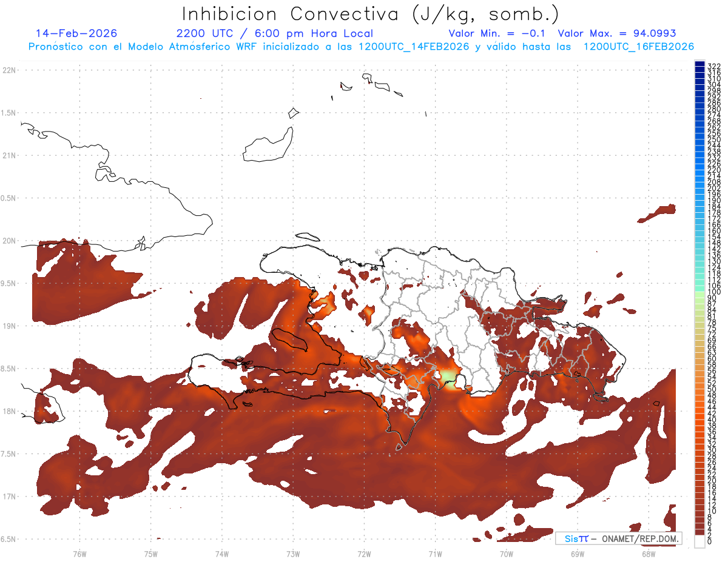Click the 9.5N latitude label
This screenshot has height=562, width=728.
(8, 284)
